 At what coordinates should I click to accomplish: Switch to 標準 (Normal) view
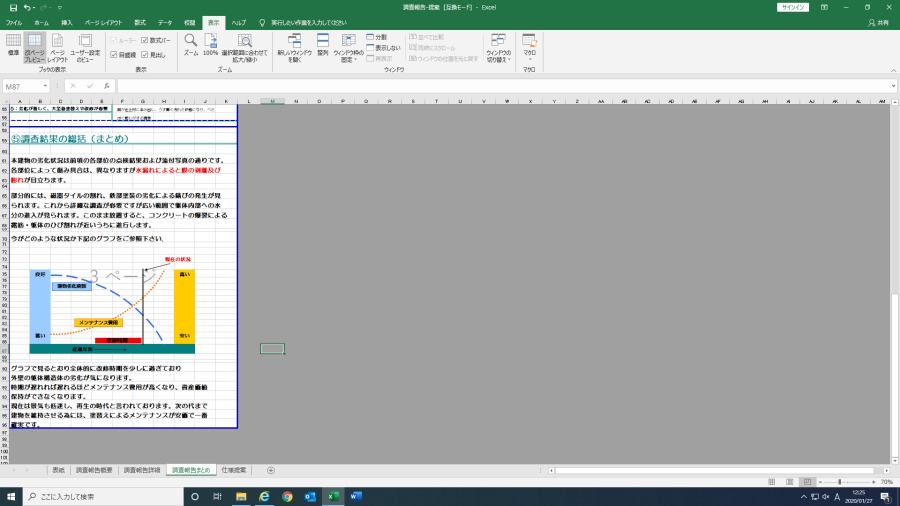coord(13,45)
